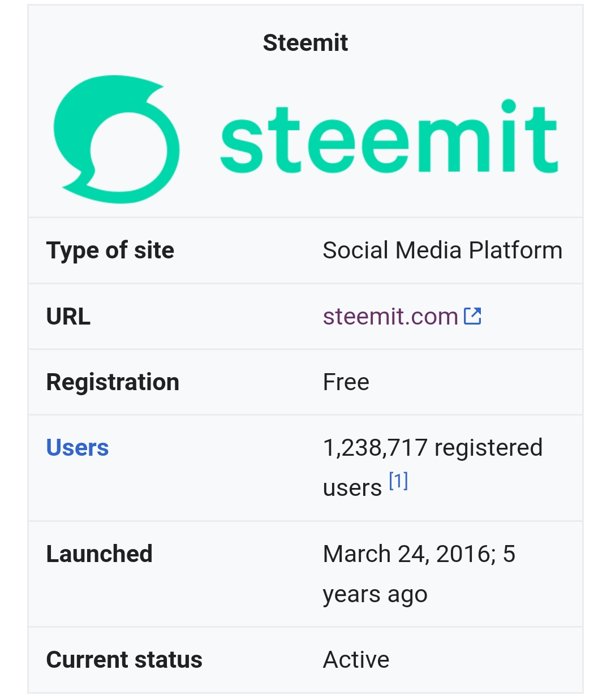Click the URL row label
The height and width of the screenshot is (700, 611).
click(x=68, y=317)
